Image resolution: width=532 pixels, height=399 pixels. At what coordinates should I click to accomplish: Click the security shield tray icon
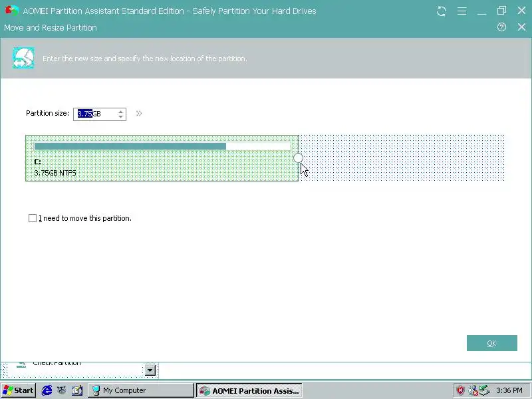[460, 390]
